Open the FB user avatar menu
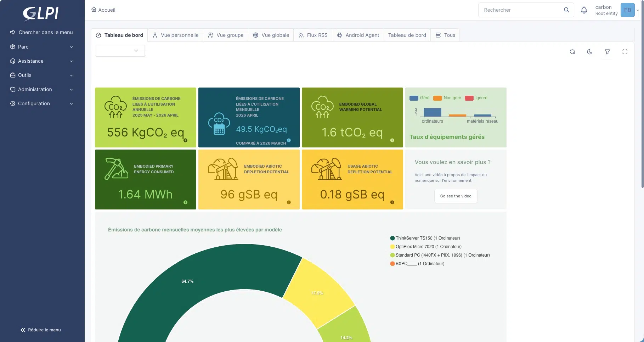This screenshot has height=342, width=644. [x=627, y=10]
